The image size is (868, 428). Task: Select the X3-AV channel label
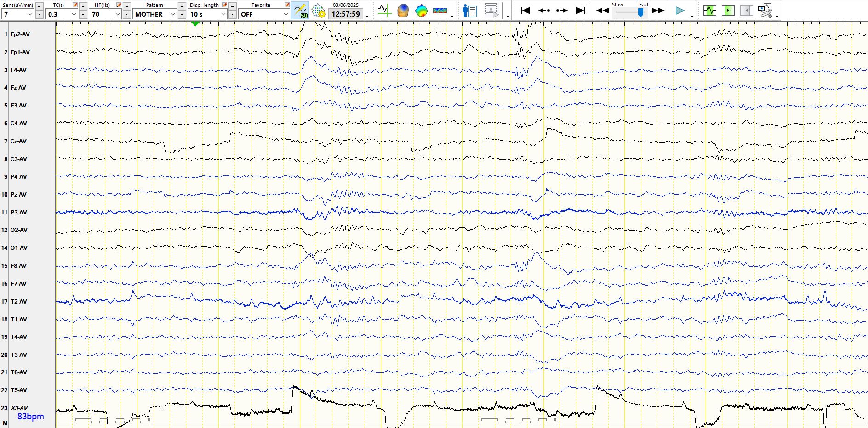pyautogui.click(x=19, y=408)
